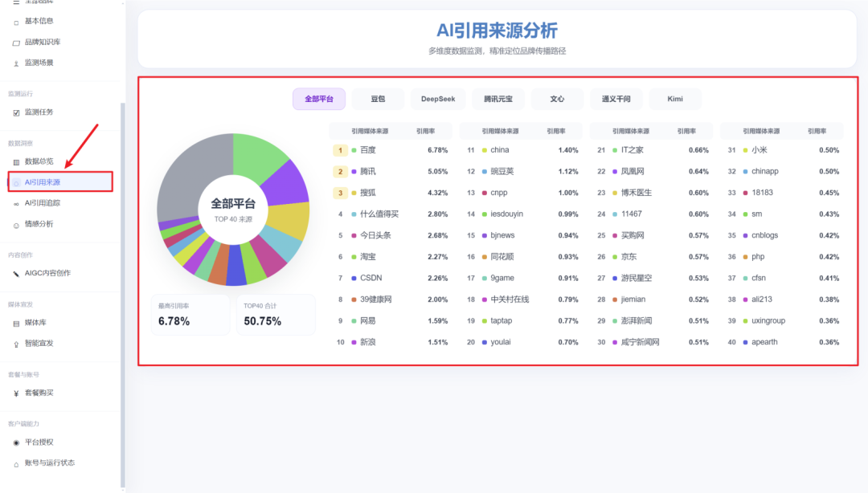Image resolution: width=868 pixels, height=493 pixels.
Task: Click the 套餐购买 yen icon
Action: (16, 393)
